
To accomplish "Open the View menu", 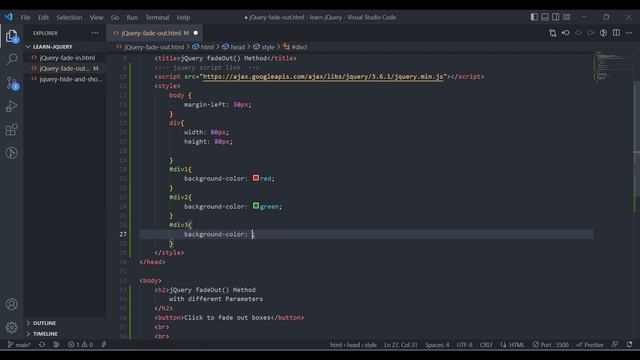I will click(96, 18).
